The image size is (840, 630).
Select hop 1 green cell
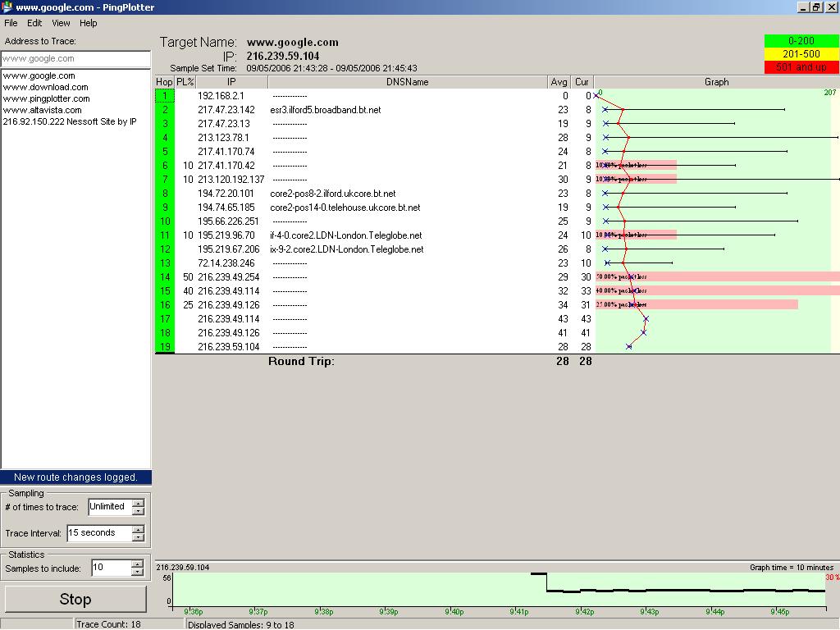[165, 96]
